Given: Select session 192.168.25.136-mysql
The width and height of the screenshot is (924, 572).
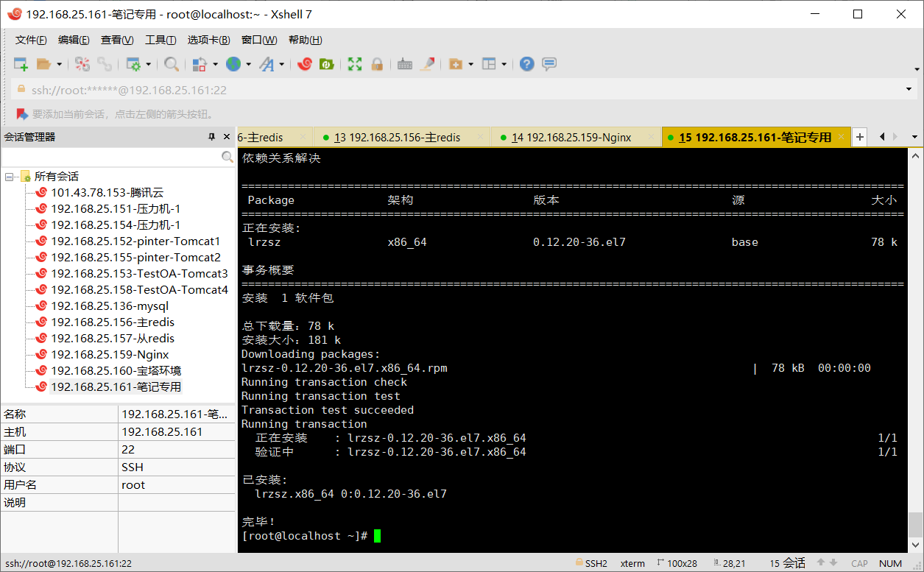Looking at the screenshot, I should pyautogui.click(x=110, y=306).
